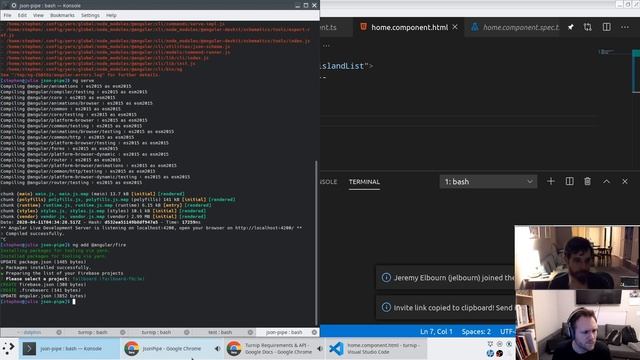Click the lower webcam video thumbnail
This screenshot has width=640, height=360.
[577, 325]
